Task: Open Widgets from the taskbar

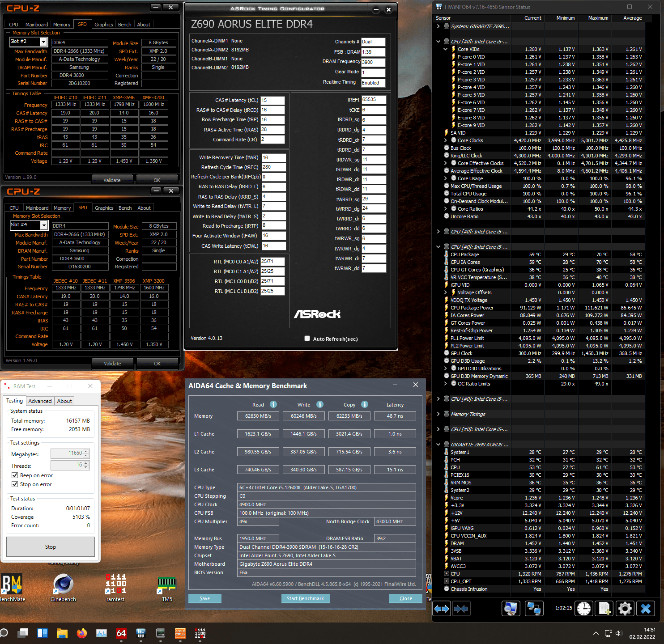Action: click(x=43, y=633)
